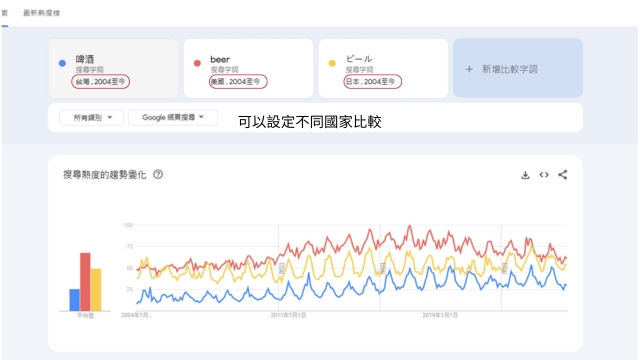640x360 pixels.
Task: Edit the ビール search term card
Action: (x=383, y=68)
